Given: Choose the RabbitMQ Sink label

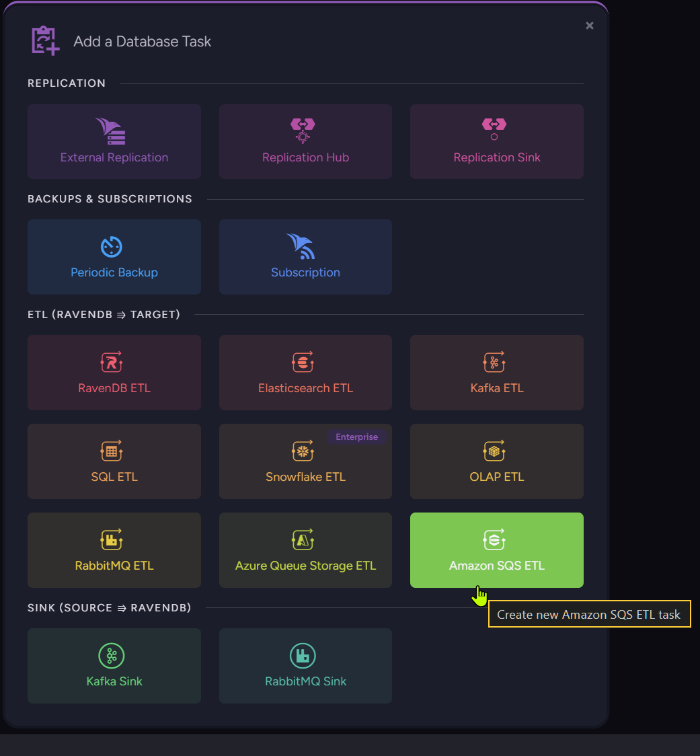Looking at the screenshot, I should coord(306,681).
